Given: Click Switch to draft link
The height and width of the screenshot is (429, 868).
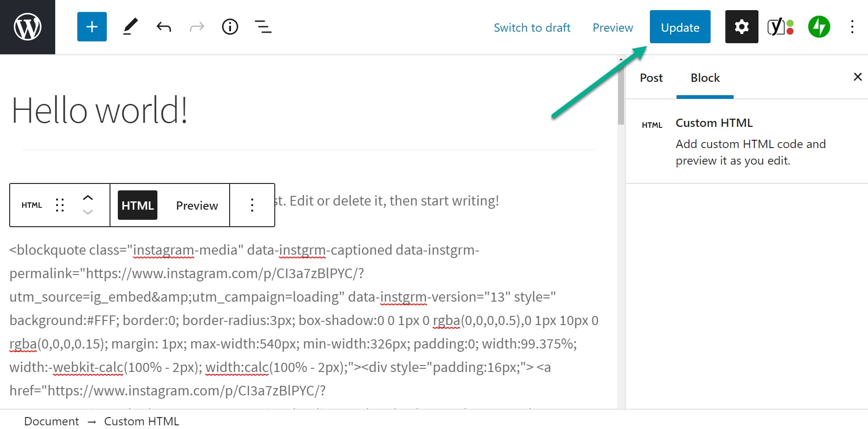Looking at the screenshot, I should tap(532, 28).
